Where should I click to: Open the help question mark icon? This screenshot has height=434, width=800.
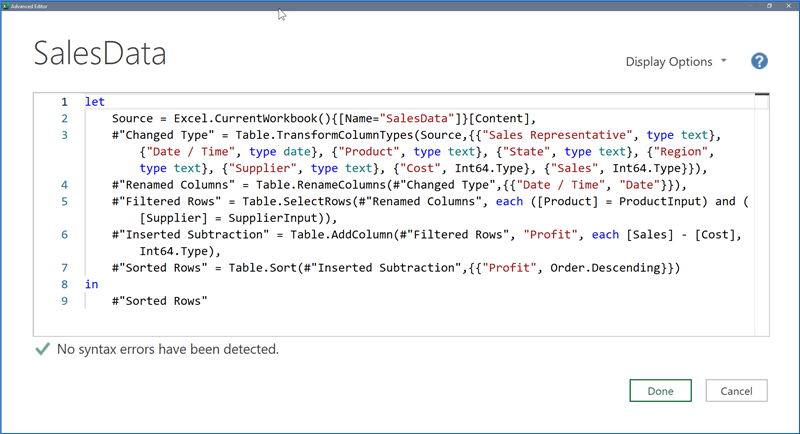click(759, 61)
